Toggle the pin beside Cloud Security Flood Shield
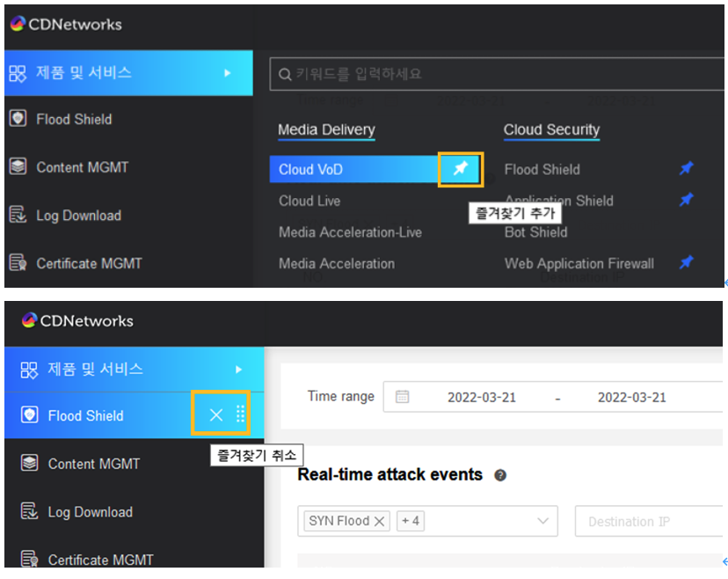This screenshot has height=579, width=728. 686,169
